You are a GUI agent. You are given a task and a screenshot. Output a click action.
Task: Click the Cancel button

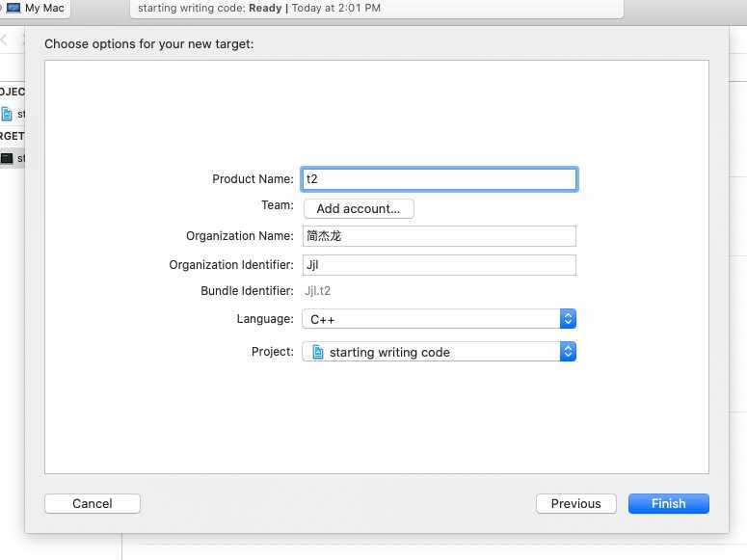(x=93, y=504)
